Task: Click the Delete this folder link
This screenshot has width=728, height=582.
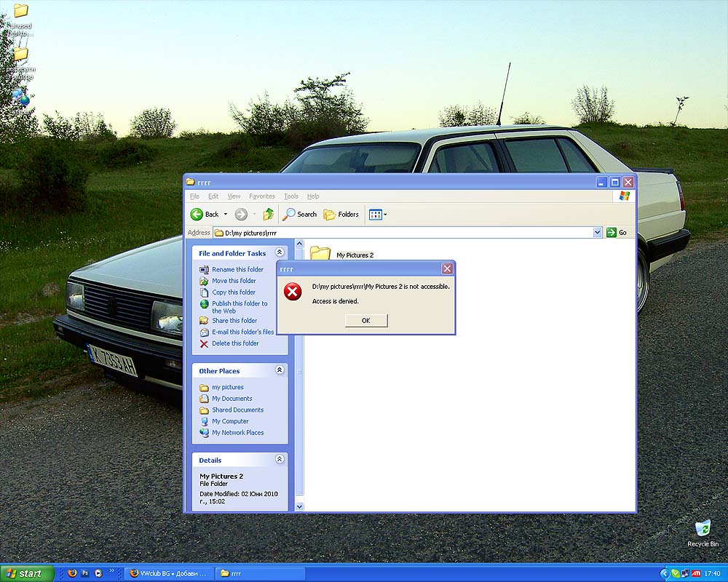Action: click(235, 343)
